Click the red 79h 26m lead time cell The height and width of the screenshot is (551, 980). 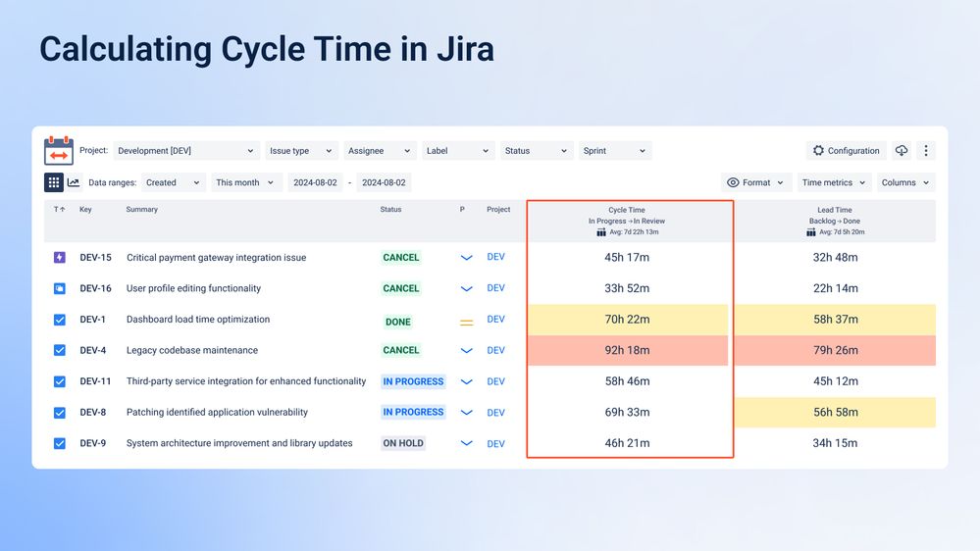pos(835,350)
